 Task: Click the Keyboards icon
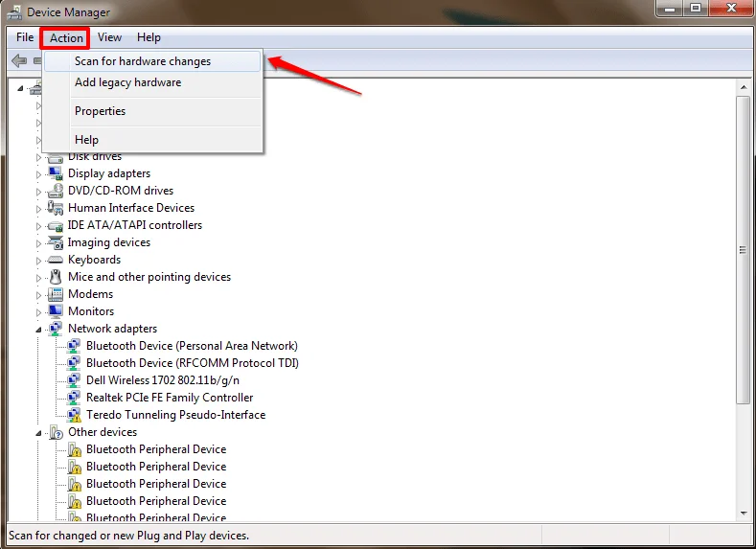pos(56,260)
